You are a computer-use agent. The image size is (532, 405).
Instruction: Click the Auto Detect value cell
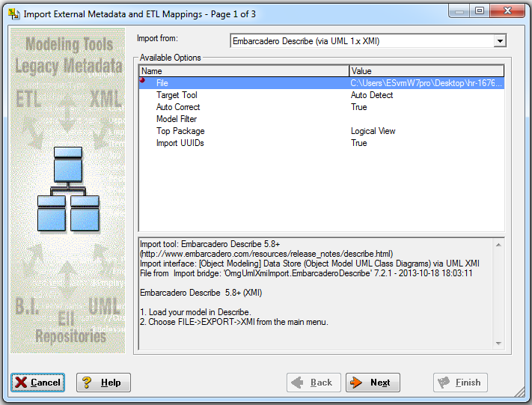click(x=372, y=95)
